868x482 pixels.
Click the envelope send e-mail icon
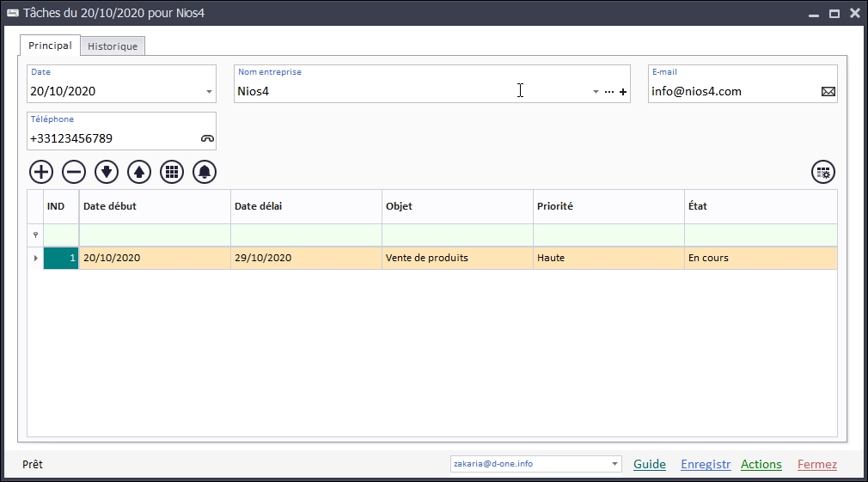click(x=828, y=92)
